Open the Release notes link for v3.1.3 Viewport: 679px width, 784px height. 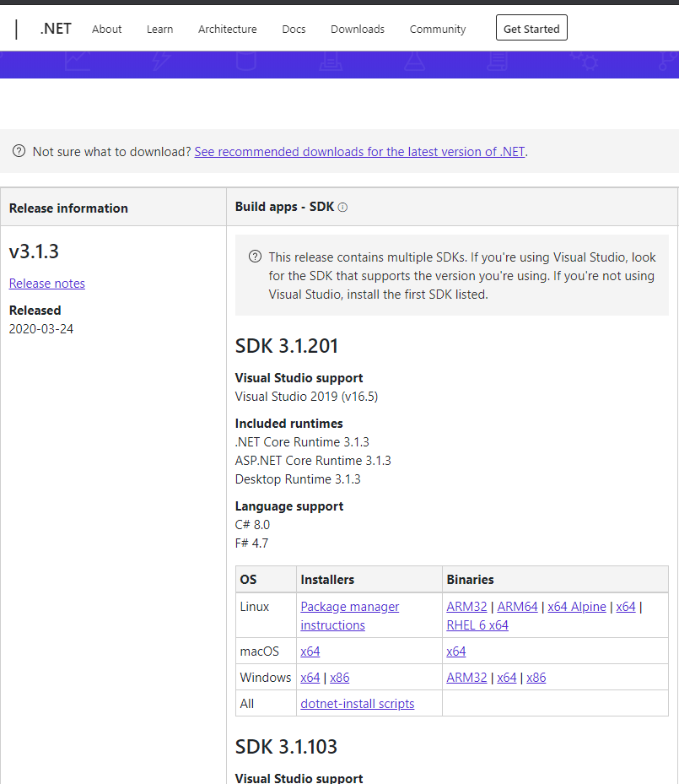coord(47,284)
